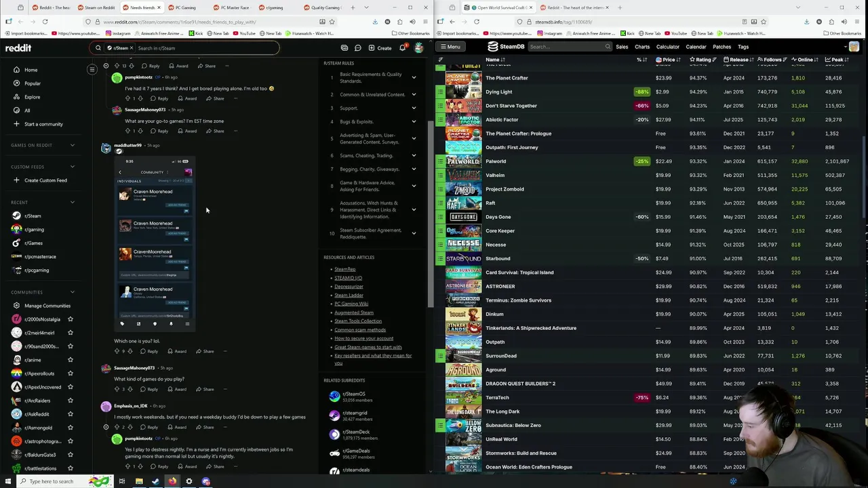Click Manage Communities gear icon
The height and width of the screenshot is (488, 868).
pos(16,306)
